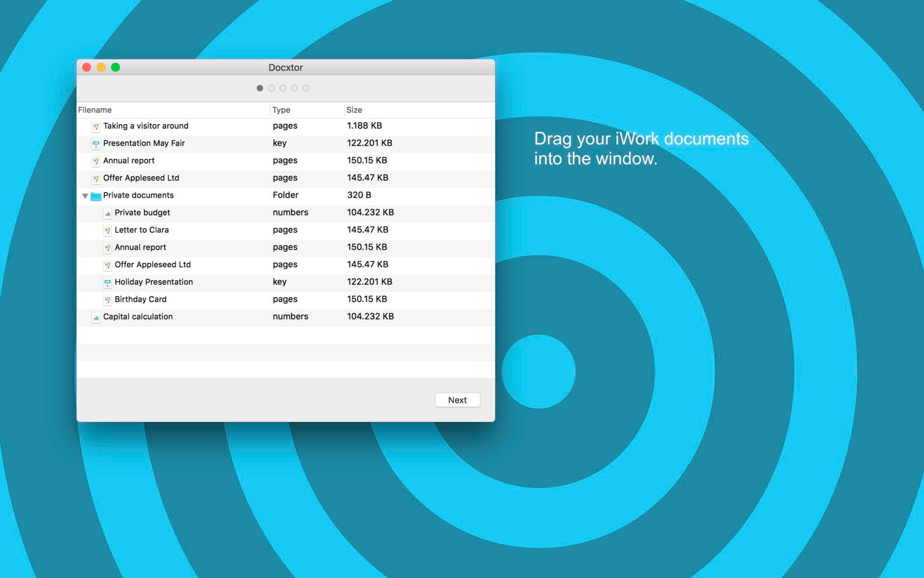
Task: Select the Letter to Clara file name
Action: coord(142,230)
